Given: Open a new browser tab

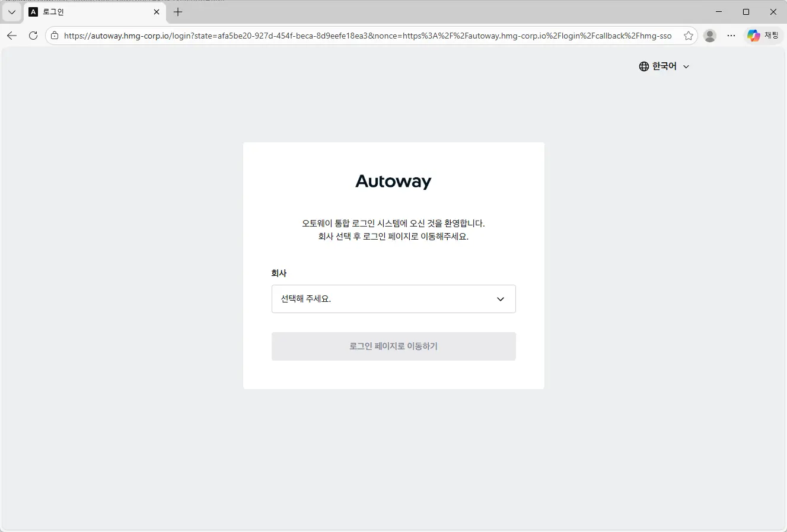Looking at the screenshot, I should (178, 12).
